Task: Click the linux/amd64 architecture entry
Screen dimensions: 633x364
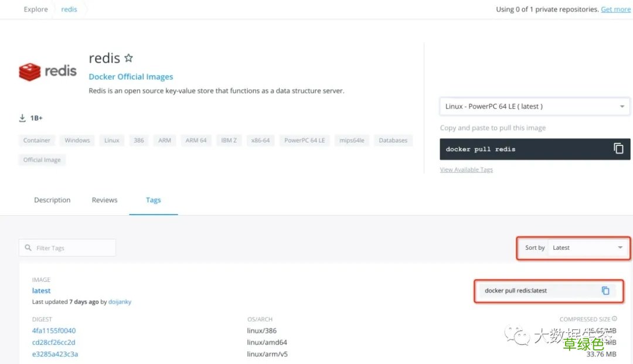Action: 267,342
